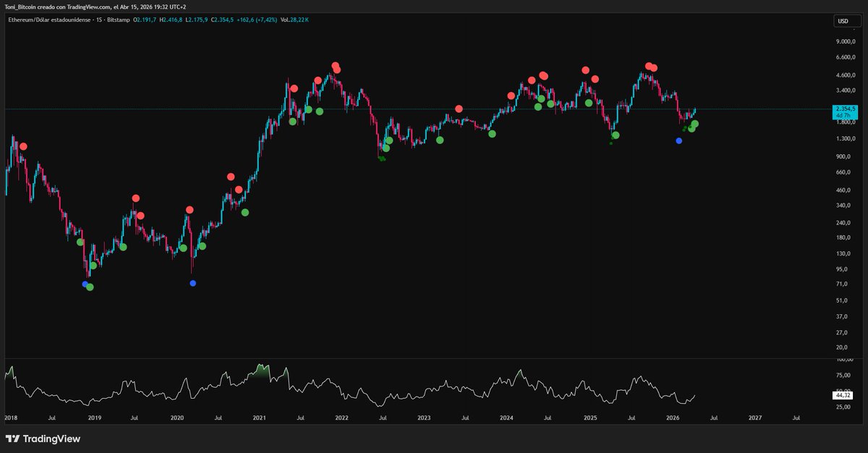This screenshot has width=868, height=453.
Task: Click the 2024 label on time axis
Action: click(x=506, y=418)
